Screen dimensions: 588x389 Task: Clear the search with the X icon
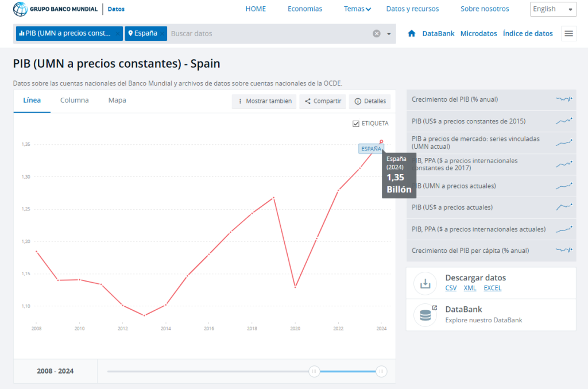[x=377, y=33]
